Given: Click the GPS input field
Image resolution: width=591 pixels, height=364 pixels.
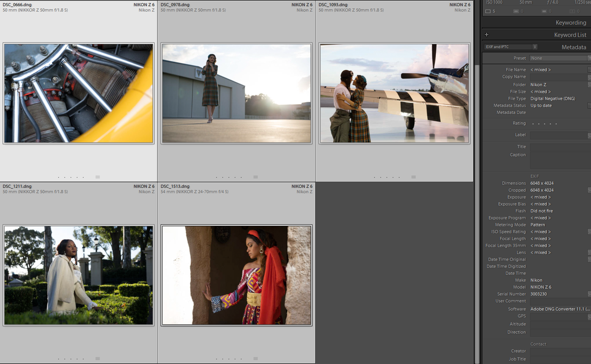Looking at the screenshot, I should click(x=559, y=316).
